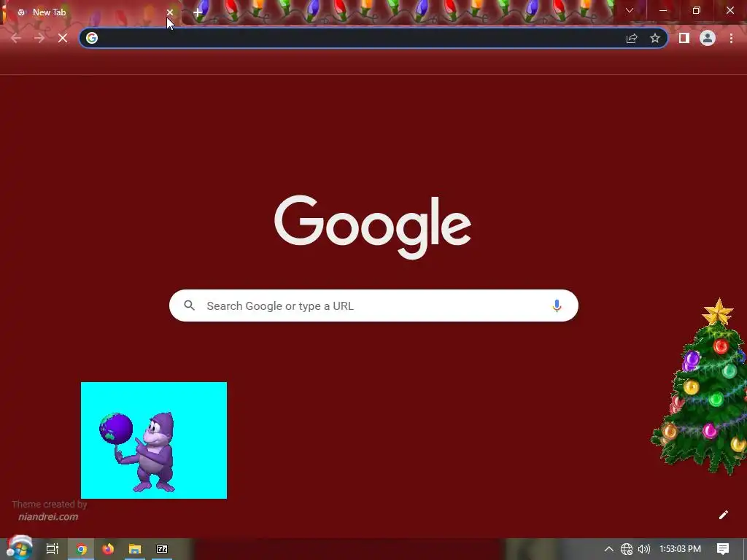This screenshot has height=560, width=747.
Task: Click the Google logo
Action: (373, 227)
